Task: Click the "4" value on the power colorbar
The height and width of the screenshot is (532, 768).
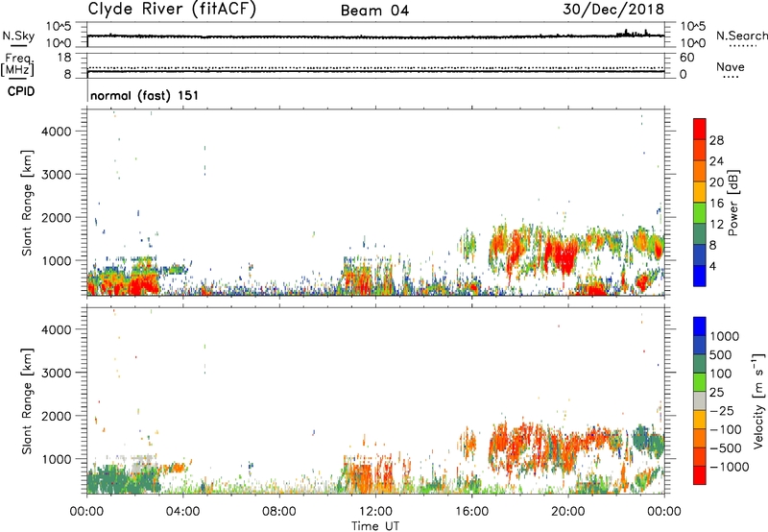Action: [x=713, y=267]
